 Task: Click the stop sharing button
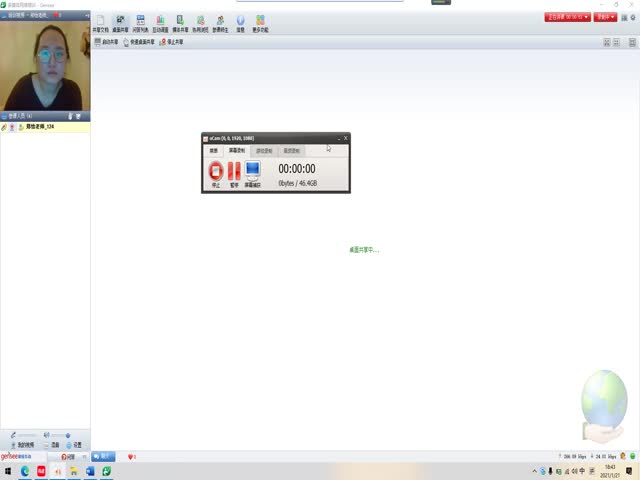[x=170, y=42]
